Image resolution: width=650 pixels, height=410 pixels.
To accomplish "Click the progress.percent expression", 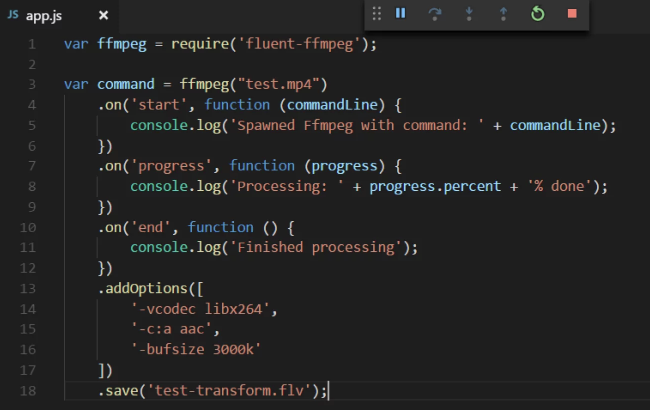I will point(435,187).
